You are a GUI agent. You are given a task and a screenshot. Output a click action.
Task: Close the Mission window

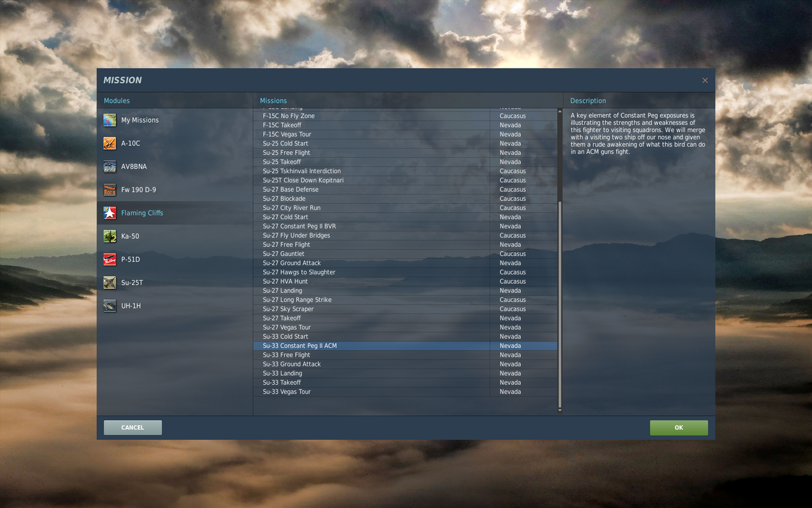point(704,80)
